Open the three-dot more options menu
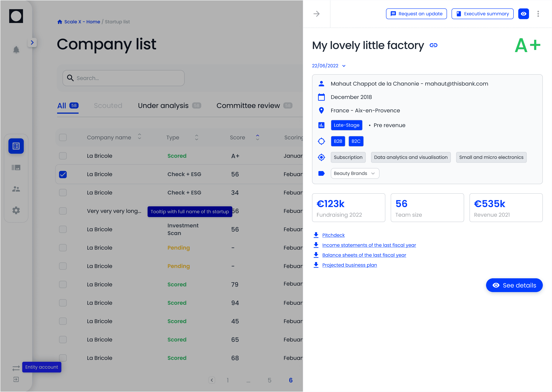 [x=538, y=14]
